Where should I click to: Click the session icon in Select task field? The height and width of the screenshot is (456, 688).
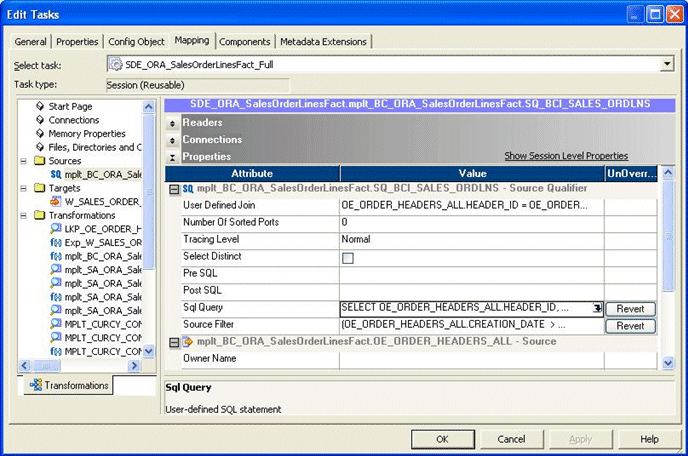(x=116, y=65)
